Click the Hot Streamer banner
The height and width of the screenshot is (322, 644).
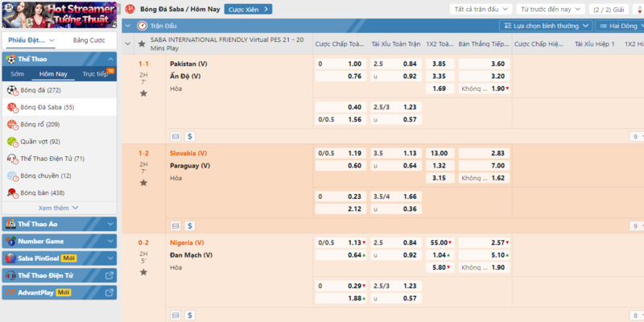coord(58,14)
